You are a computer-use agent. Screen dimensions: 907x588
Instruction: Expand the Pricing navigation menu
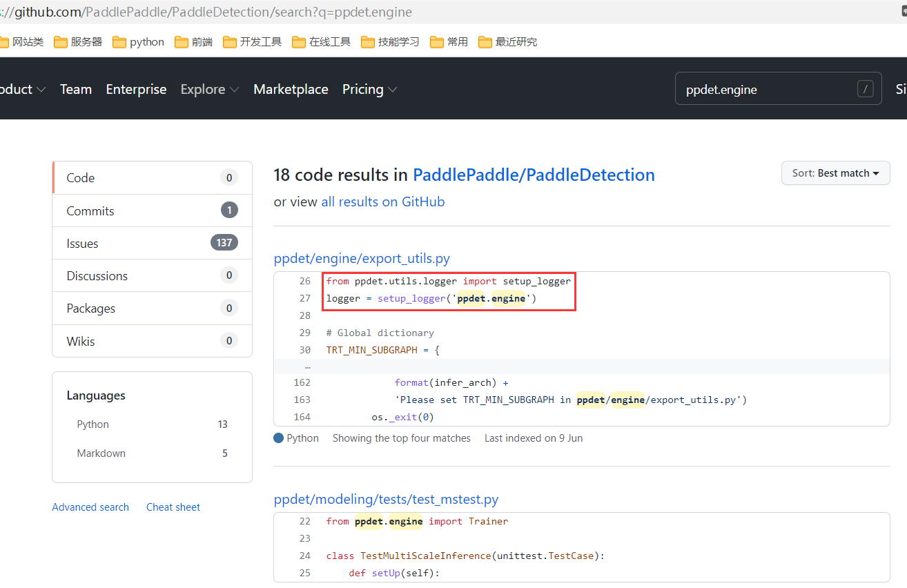(x=369, y=89)
